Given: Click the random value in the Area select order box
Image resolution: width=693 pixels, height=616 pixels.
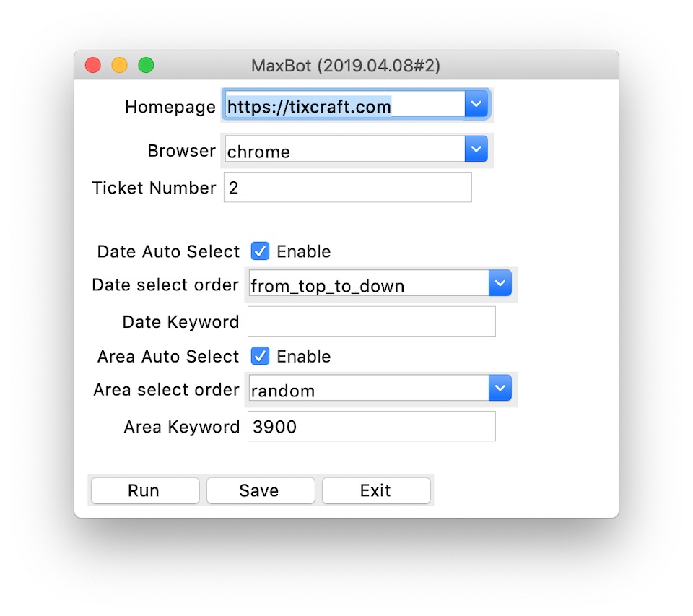Looking at the screenshot, I should pos(283,391).
